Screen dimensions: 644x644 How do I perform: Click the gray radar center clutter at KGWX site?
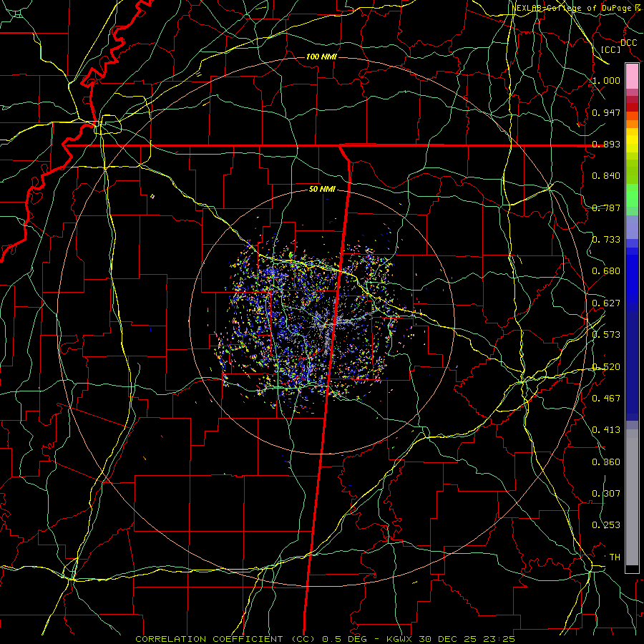pyautogui.click(x=326, y=324)
